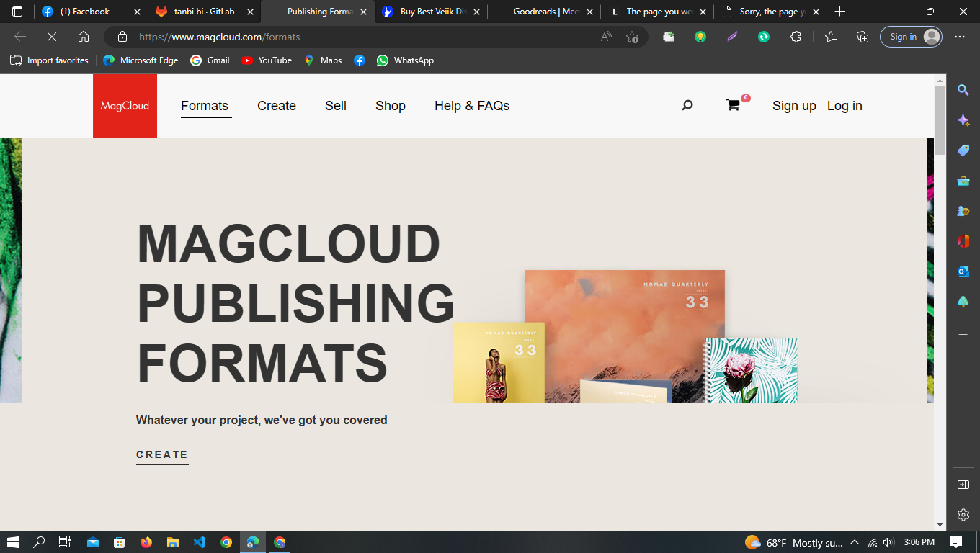Open the site search magnifier icon
Screen dimensions: 980x553
tap(687, 106)
